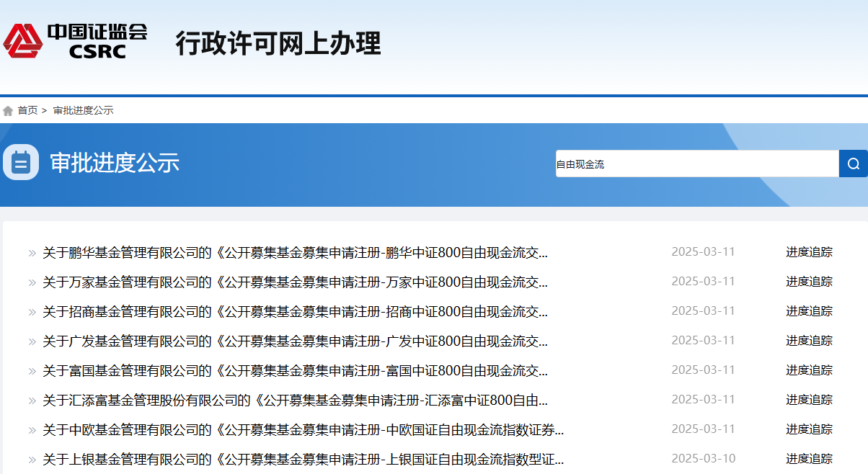
Task: Click the date 2025-03-10 on the last row
Action: tap(704, 457)
